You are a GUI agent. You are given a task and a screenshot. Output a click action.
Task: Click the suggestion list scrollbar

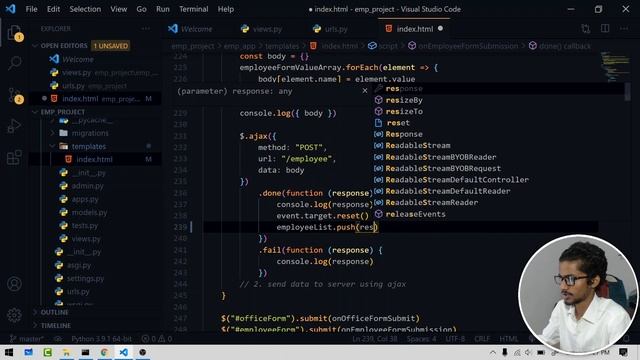pos(627,92)
